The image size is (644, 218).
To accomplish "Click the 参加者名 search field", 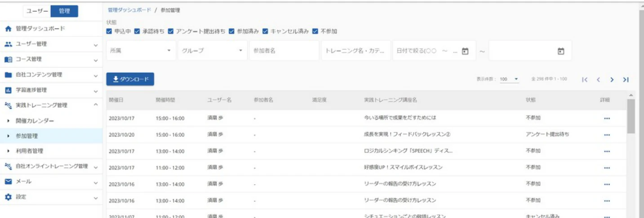I will coord(284,51).
